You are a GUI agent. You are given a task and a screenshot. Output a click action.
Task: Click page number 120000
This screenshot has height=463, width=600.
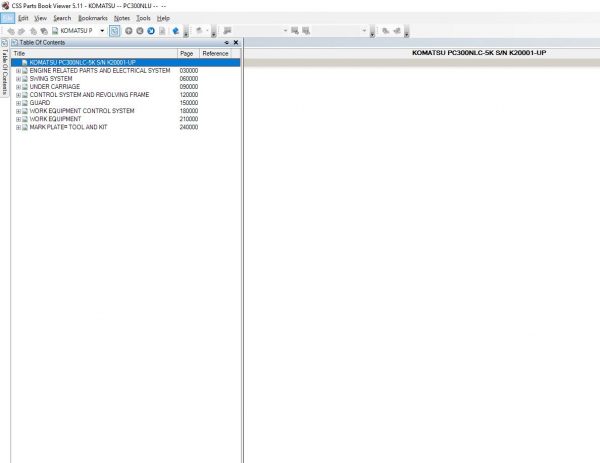click(x=189, y=95)
